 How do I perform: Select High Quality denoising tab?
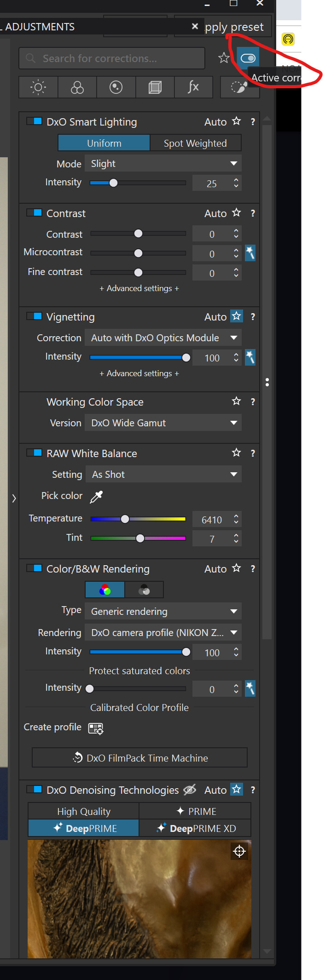click(83, 811)
